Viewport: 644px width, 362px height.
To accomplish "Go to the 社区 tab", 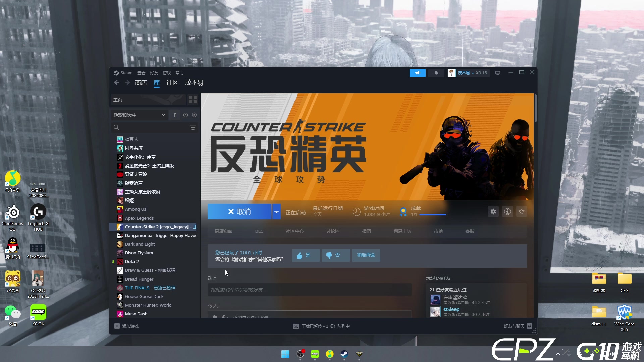I will (172, 83).
